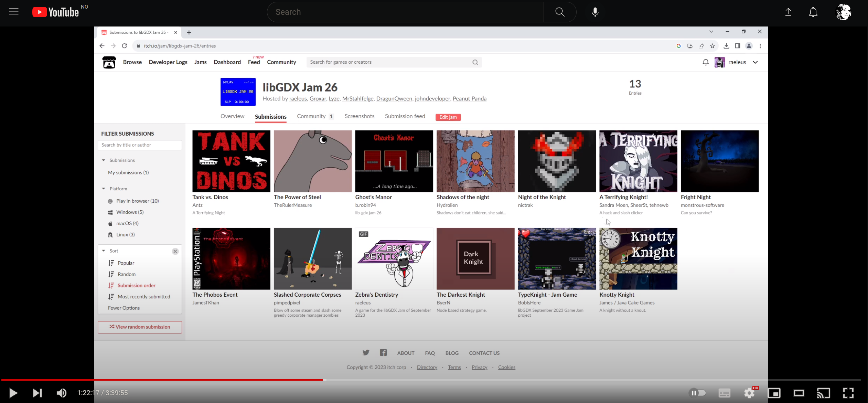Open the YouTube hamburger menu
The height and width of the screenshot is (403, 868).
click(x=14, y=12)
